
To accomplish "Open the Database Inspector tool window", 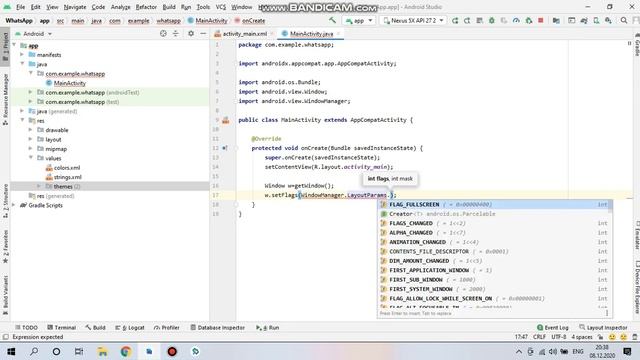I will point(218,327).
